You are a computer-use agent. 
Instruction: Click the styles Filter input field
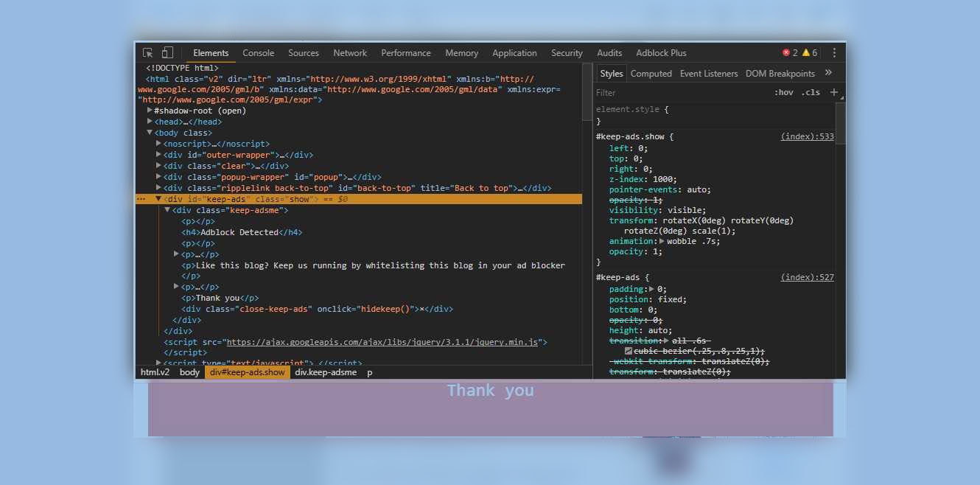tap(682, 92)
